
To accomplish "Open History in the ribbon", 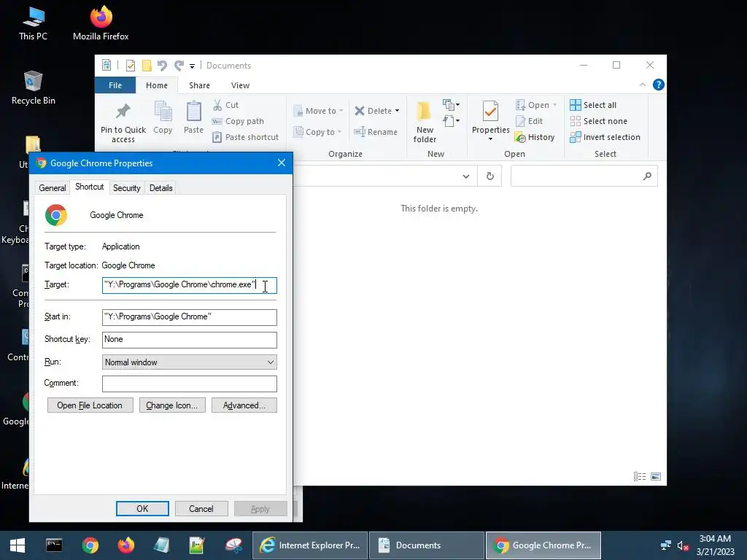I will [x=535, y=137].
